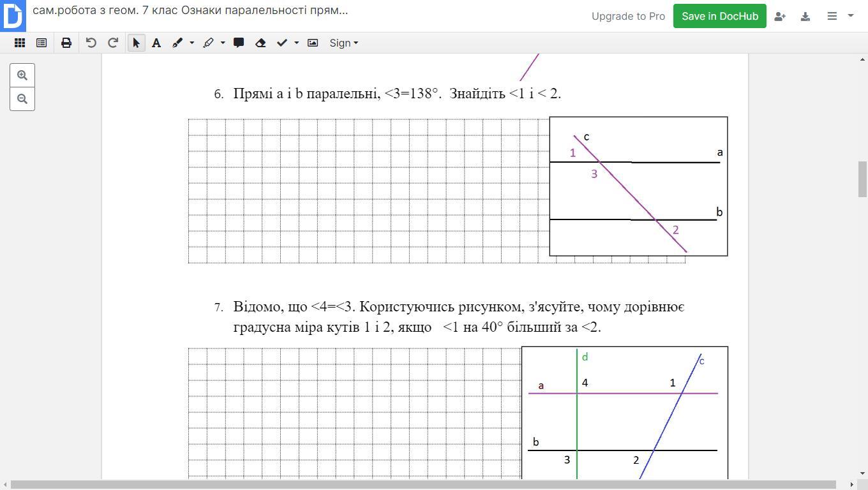Click the horizontal scrollbar thumb
Image resolution: width=868 pixels, height=490 pixels.
[423, 485]
